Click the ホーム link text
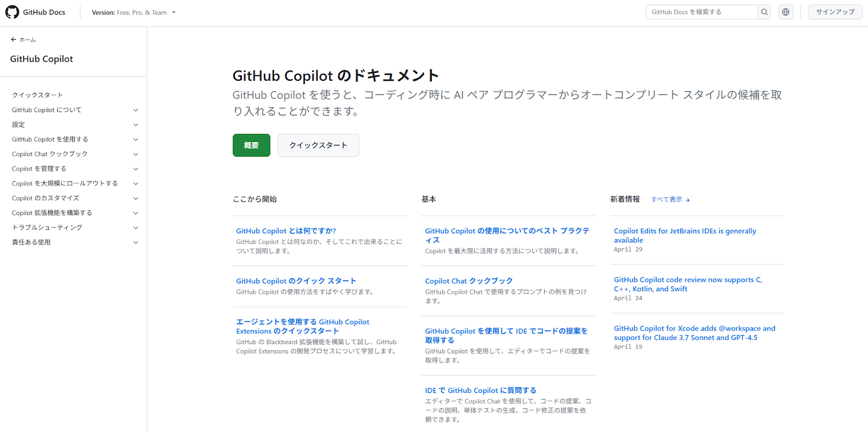The height and width of the screenshot is (432, 868). tap(28, 40)
